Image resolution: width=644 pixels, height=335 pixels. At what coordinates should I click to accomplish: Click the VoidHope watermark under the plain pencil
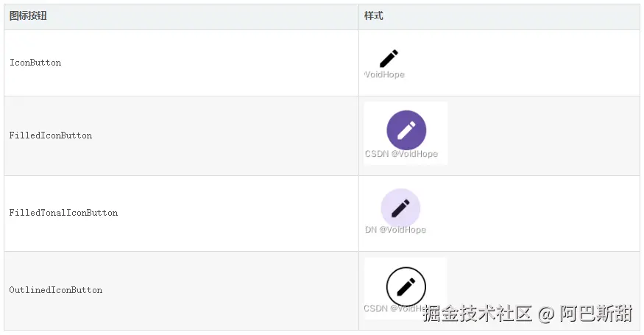pyautogui.click(x=385, y=74)
